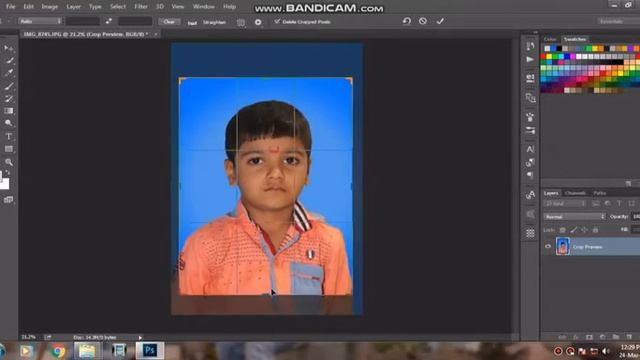Screen dimensions: 640x360
Task: Click lock image pixels brush icon
Action: coord(573,230)
